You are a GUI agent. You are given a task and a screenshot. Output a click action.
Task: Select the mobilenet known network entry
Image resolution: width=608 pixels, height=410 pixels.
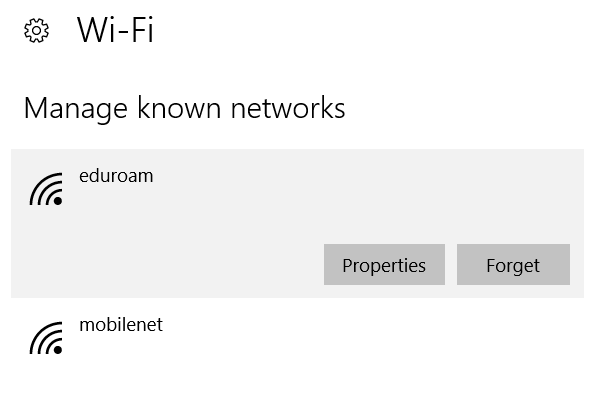(x=297, y=338)
